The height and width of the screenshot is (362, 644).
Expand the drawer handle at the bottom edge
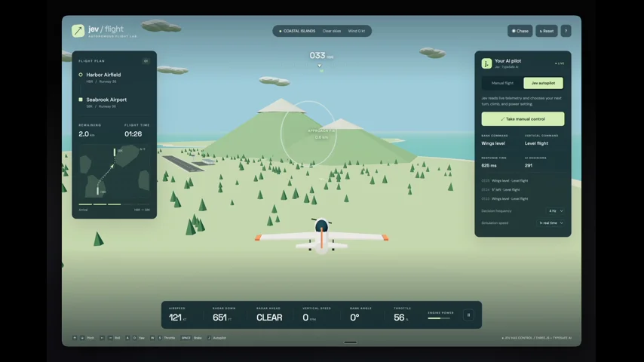point(351,342)
